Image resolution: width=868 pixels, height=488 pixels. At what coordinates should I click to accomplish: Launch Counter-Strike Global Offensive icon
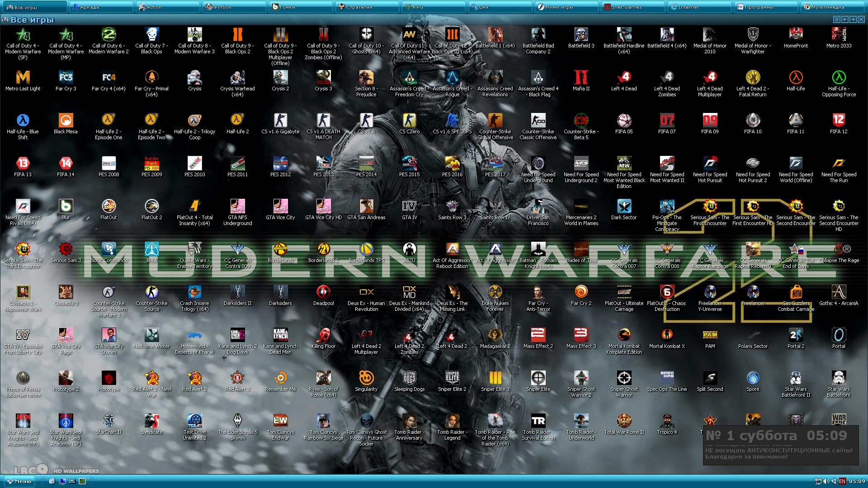[x=495, y=121]
